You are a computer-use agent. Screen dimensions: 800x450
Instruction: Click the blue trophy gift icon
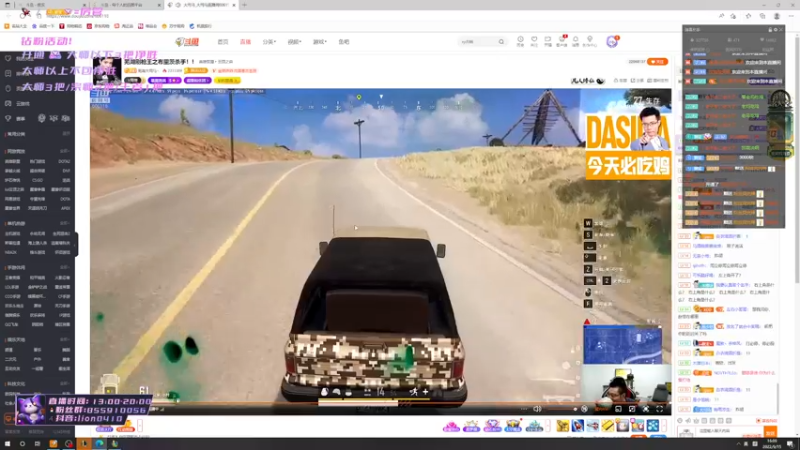coord(513,426)
